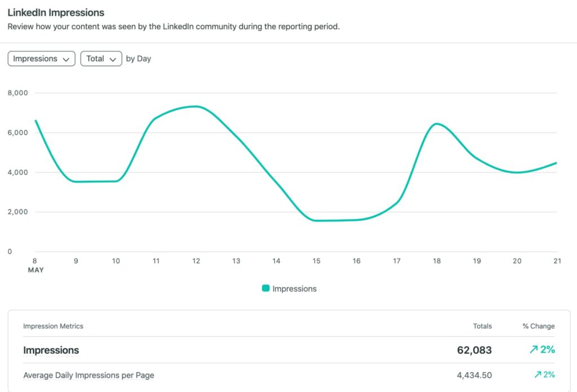Click the May 8 axis label

pos(35,261)
